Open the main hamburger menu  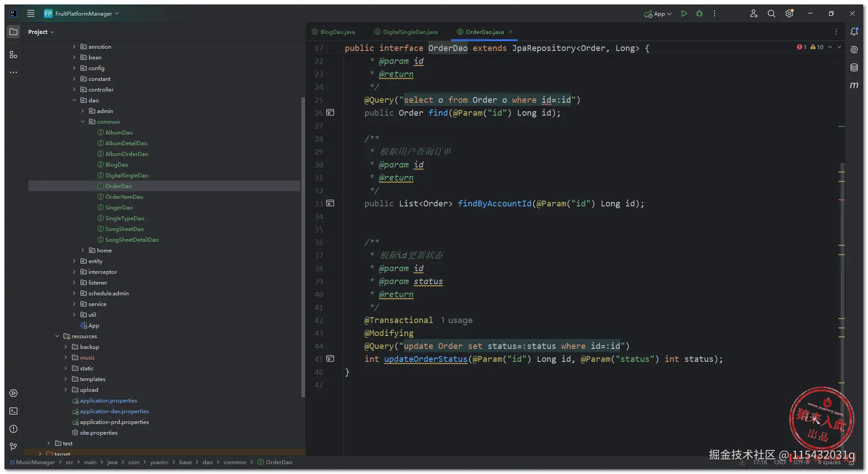click(x=31, y=13)
